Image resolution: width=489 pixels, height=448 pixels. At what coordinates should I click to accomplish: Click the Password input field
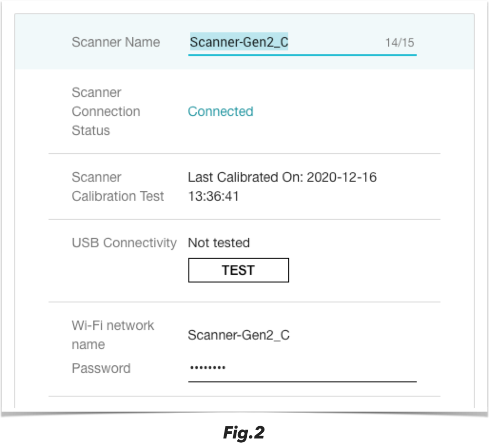point(285,369)
